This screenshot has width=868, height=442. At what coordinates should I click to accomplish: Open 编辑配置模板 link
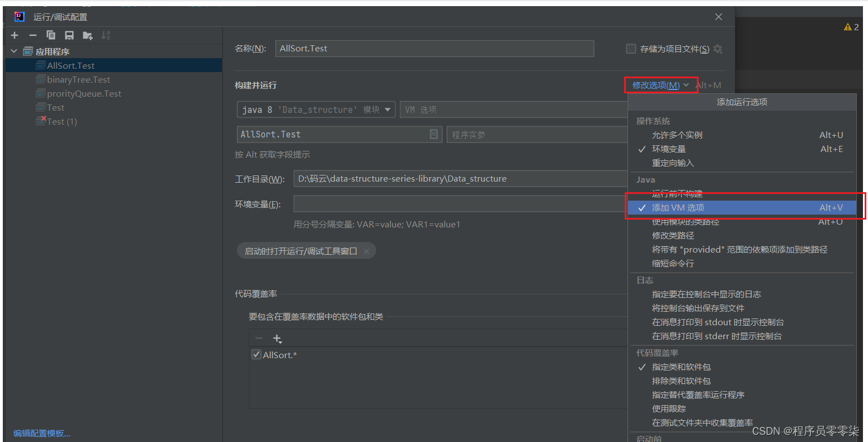pyautogui.click(x=42, y=434)
